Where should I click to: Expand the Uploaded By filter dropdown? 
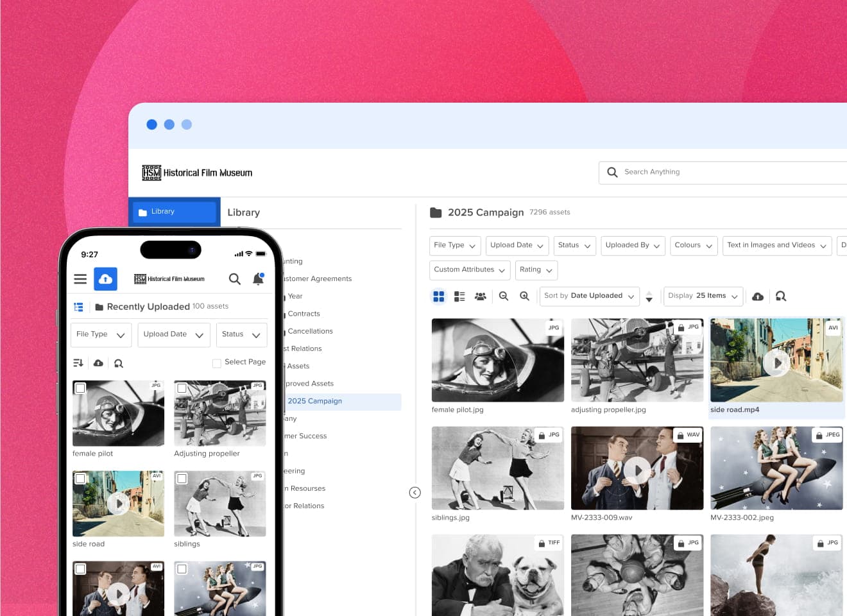click(632, 246)
